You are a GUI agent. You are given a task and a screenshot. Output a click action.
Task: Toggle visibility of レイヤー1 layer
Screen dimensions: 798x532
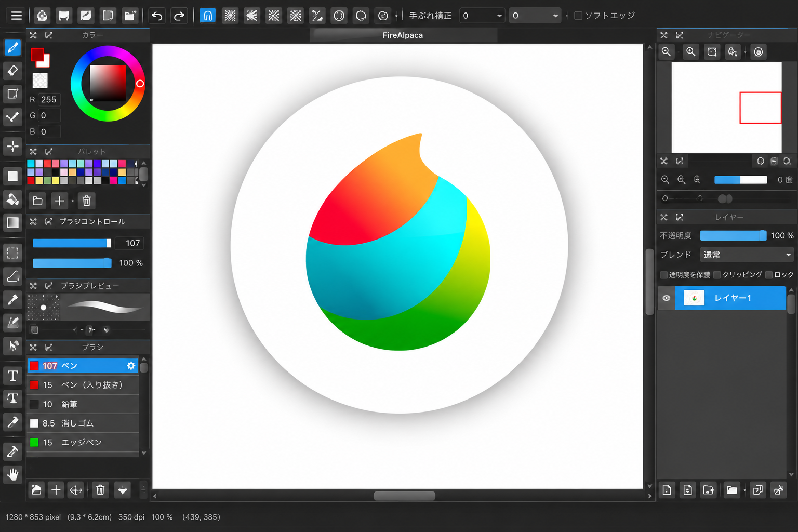[x=666, y=298]
